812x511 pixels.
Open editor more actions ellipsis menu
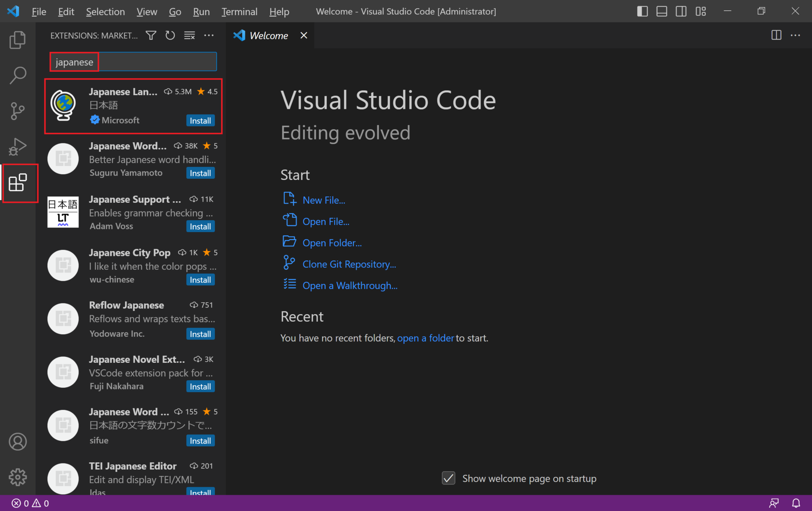[x=795, y=36]
